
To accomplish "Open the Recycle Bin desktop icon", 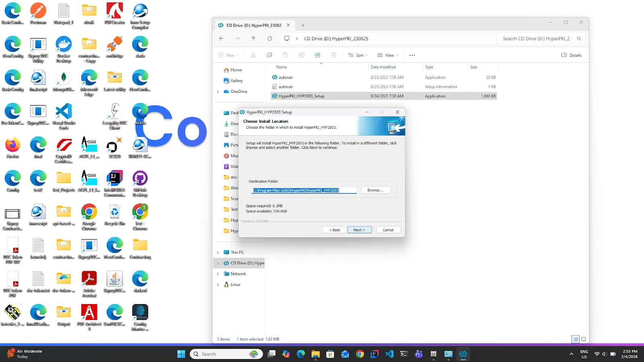I will (115, 214).
